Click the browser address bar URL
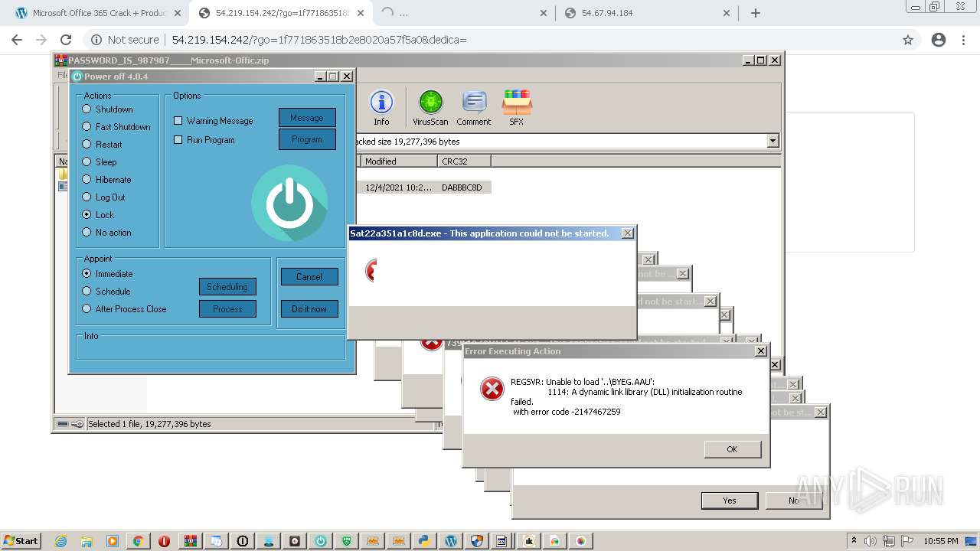The image size is (980, 551). point(319,40)
